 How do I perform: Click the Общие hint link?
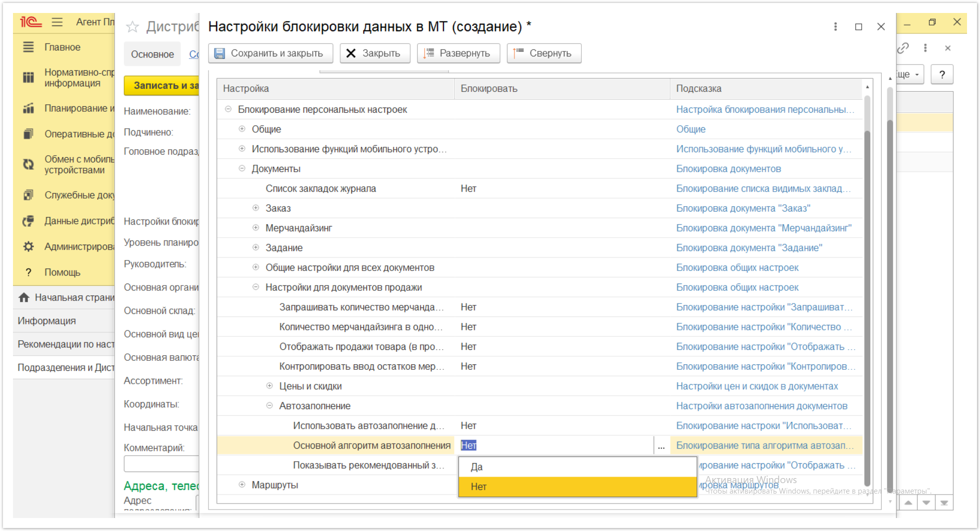pyautogui.click(x=691, y=129)
